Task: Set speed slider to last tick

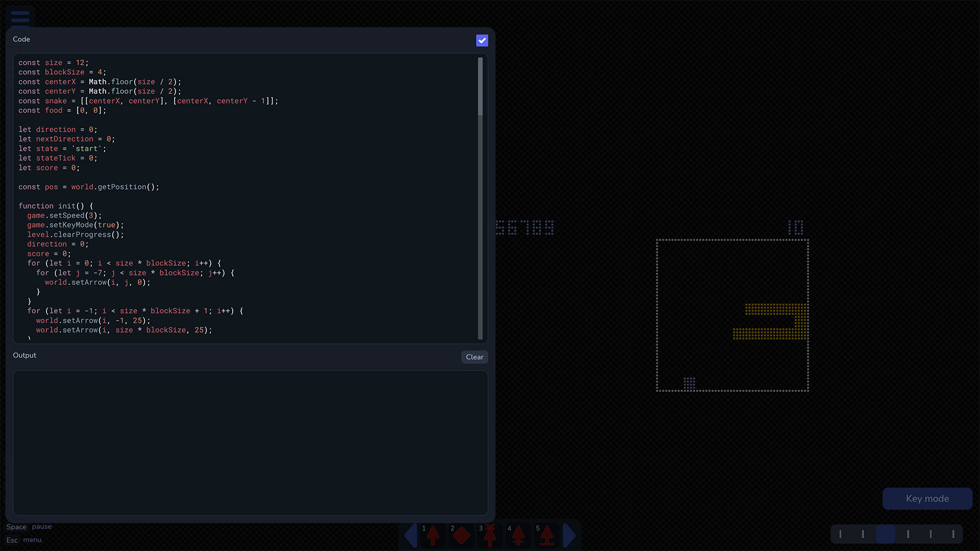Action: coord(953,534)
